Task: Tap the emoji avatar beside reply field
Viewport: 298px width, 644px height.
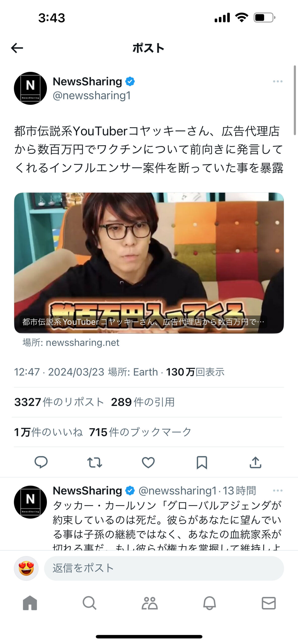Action: (x=26, y=568)
